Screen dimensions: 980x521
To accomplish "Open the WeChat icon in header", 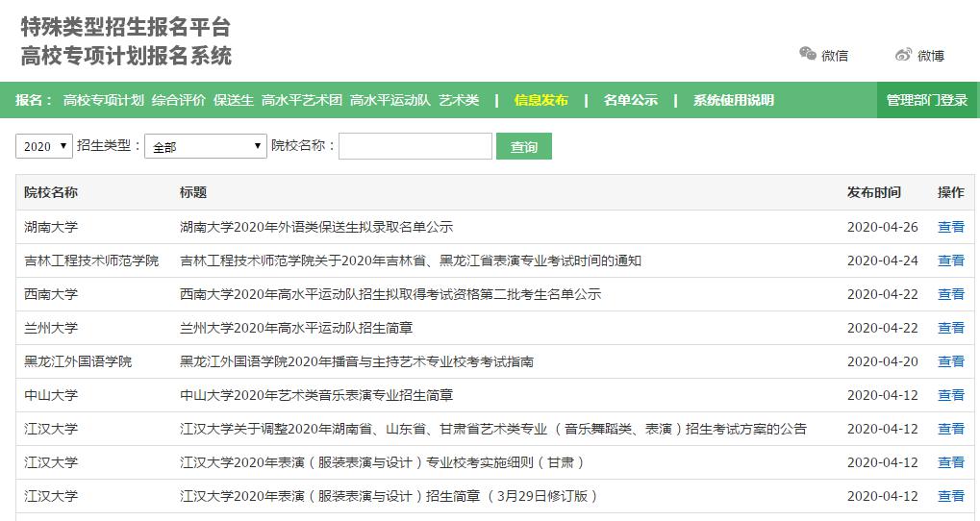I will [x=808, y=55].
